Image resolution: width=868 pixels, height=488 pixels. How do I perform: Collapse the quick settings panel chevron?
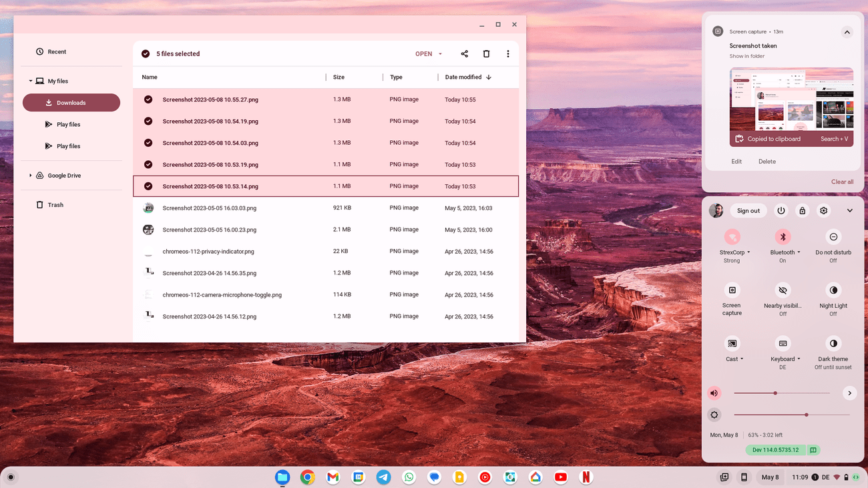click(849, 211)
